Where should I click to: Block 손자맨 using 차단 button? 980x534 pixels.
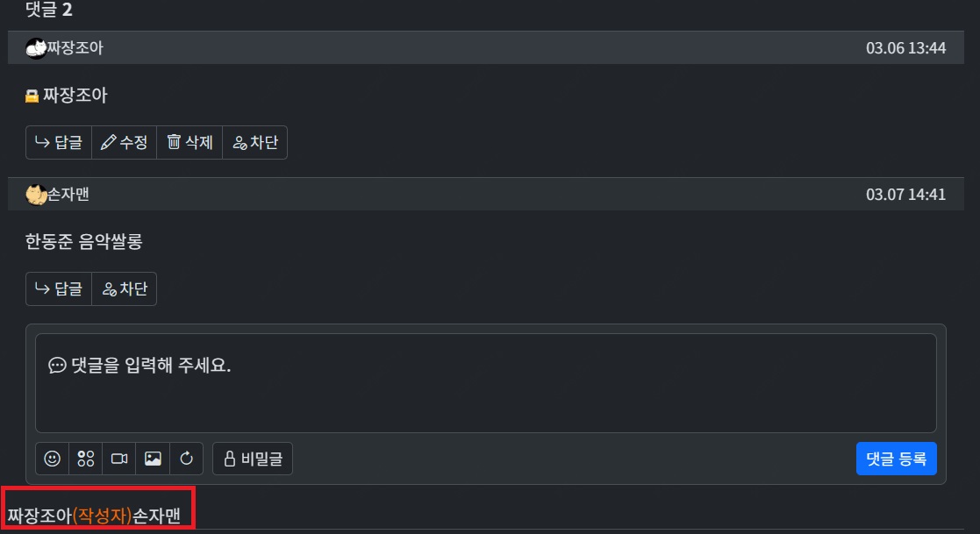125,288
